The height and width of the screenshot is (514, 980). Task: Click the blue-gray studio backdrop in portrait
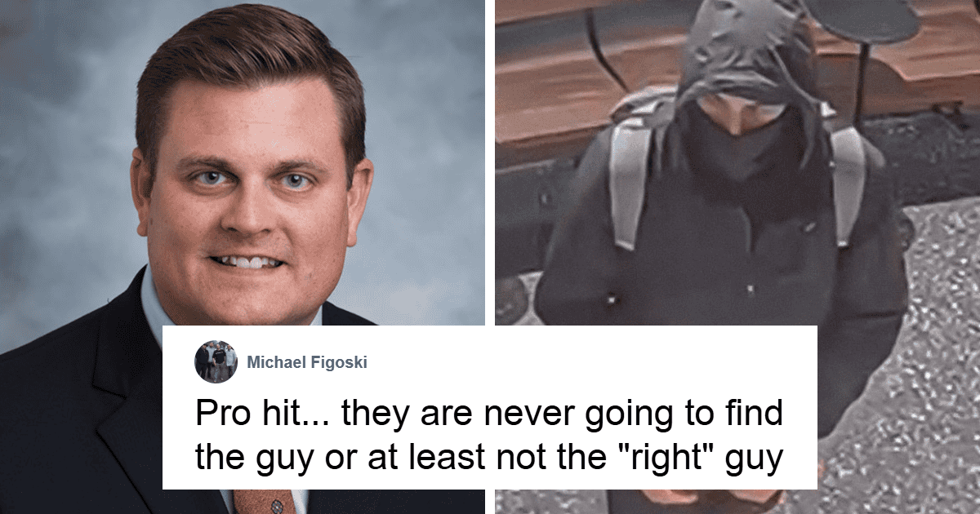point(65,122)
